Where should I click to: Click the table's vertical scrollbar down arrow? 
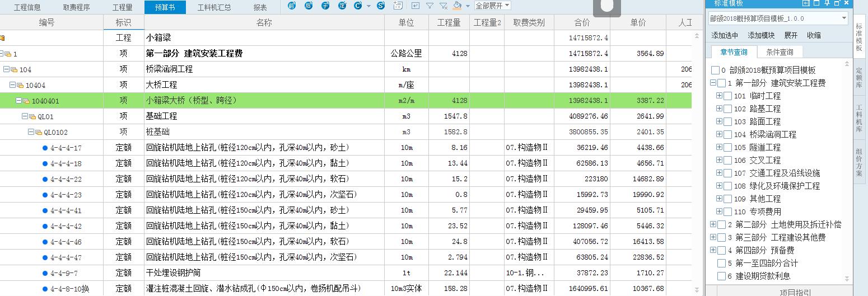(697, 290)
